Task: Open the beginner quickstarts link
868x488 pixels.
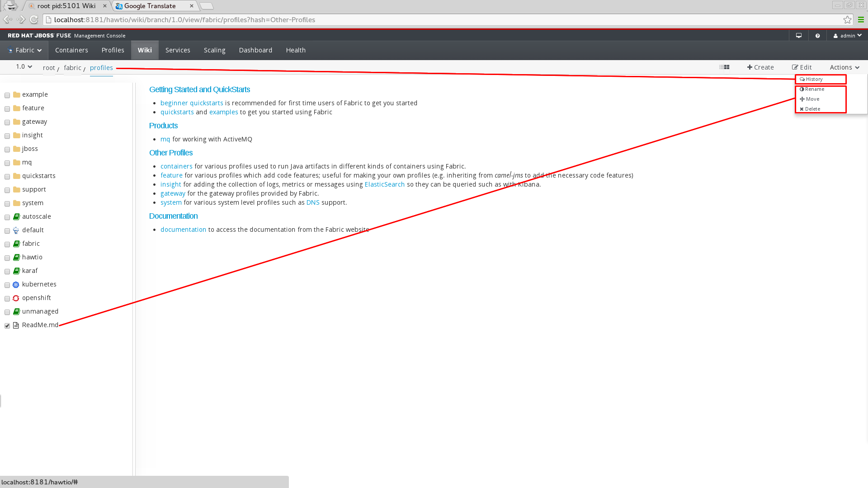Action: pyautogui.click(x=192, y=103)
